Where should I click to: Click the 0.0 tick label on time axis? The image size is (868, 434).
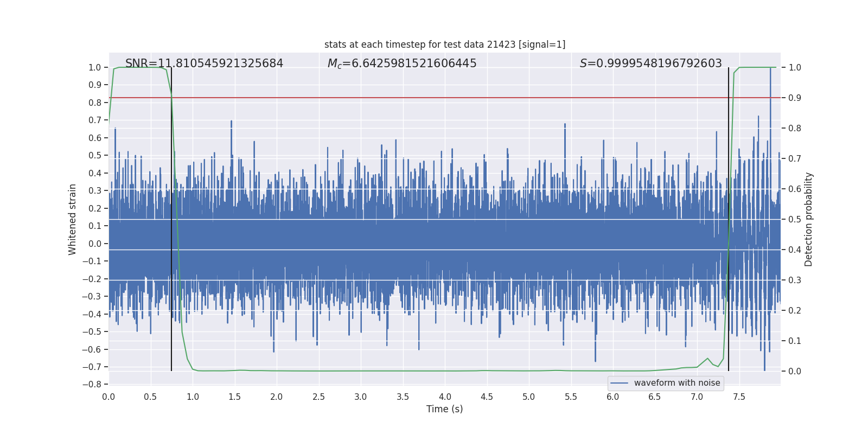(108, 397)
